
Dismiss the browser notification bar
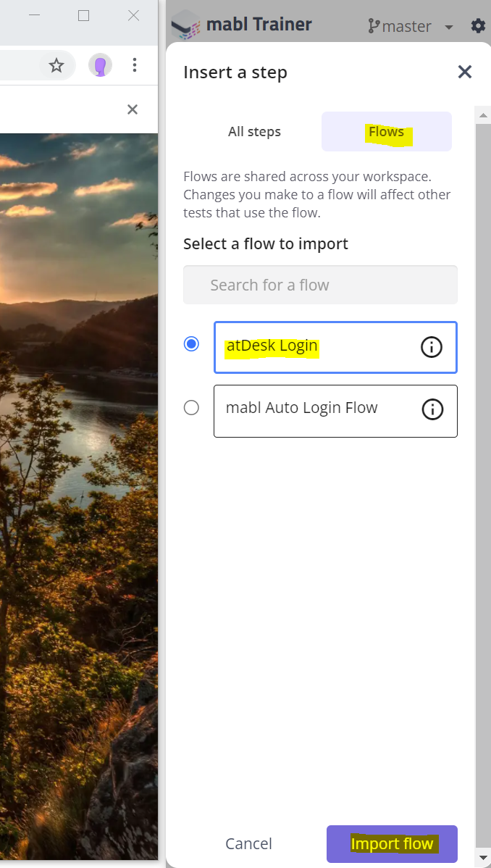click(x=133, y=109)
